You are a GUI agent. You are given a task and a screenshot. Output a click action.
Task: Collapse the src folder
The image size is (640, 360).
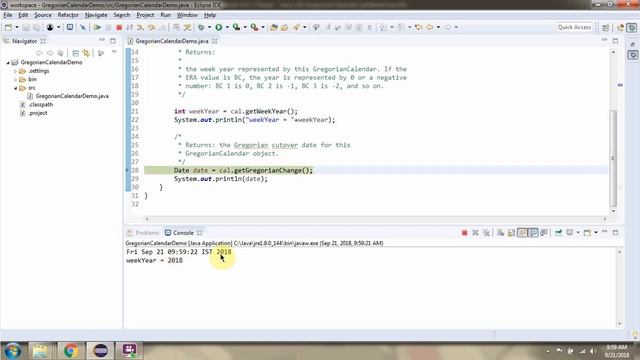16,88
